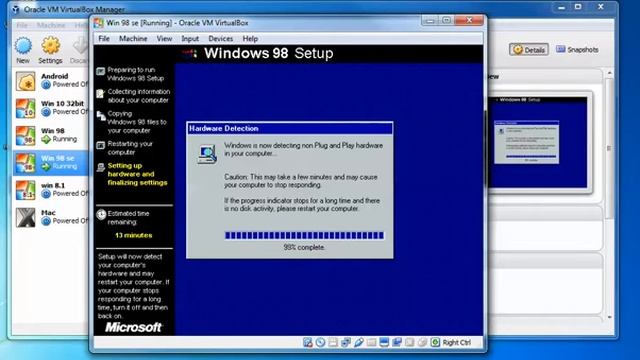Click the network adapters icon in status bar
Image resolution: width=640 pixels, height=360 pixels.
coord(346,342)
